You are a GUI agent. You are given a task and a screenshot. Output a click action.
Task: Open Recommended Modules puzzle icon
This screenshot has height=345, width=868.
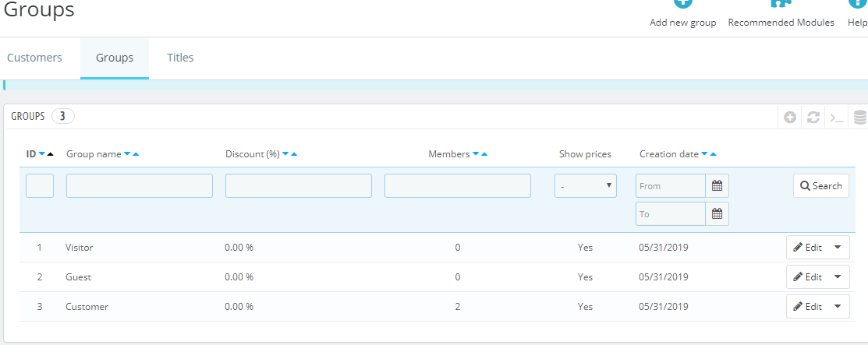tap(781, 2)
